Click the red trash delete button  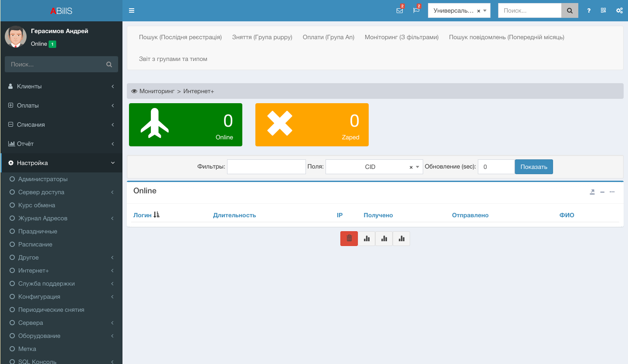[349, 239]
